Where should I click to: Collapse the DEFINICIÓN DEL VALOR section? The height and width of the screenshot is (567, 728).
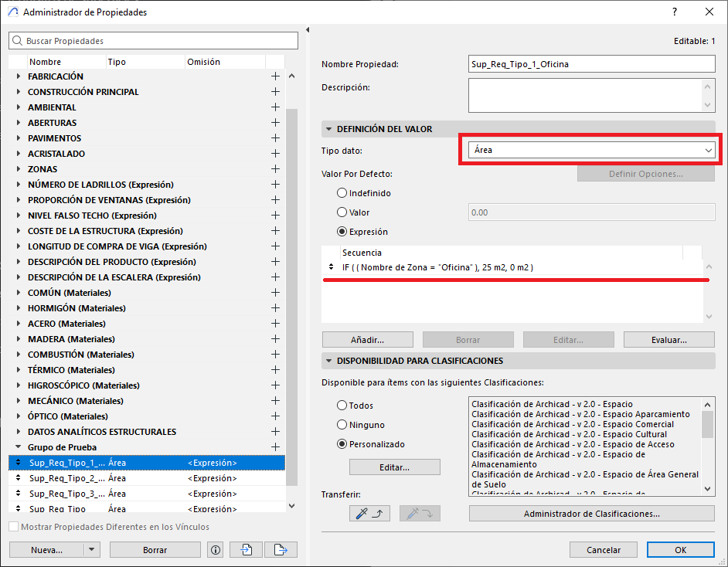(x=328, y=129)
